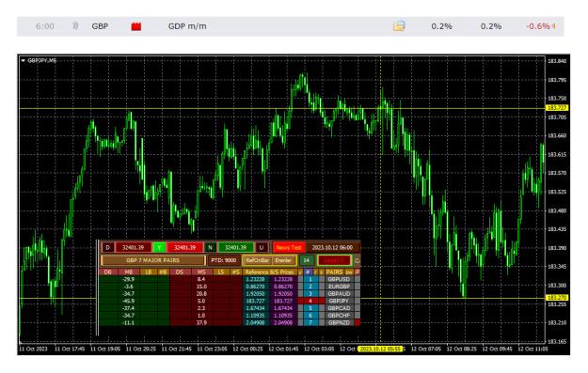
Task: Click the Reference B/S Prices header
Action: tap(270, 272)
